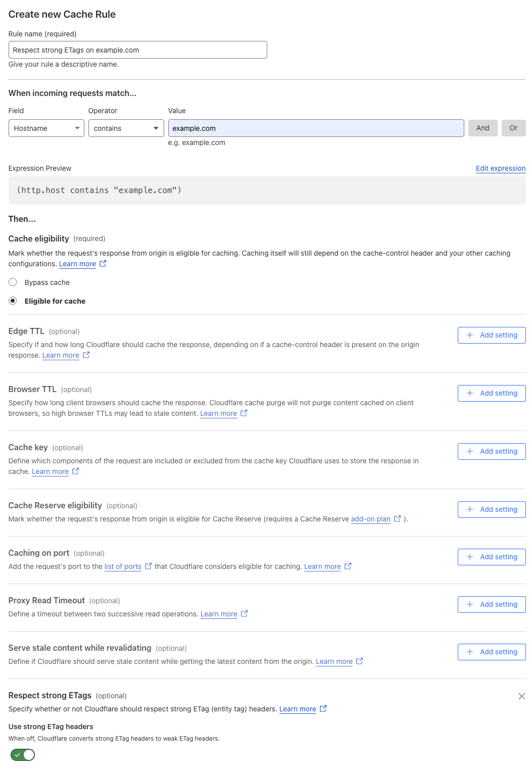This screenshot has width=532, height=770.
Task: Open the contains operator dropdown
Action: (x=126, y=128)
